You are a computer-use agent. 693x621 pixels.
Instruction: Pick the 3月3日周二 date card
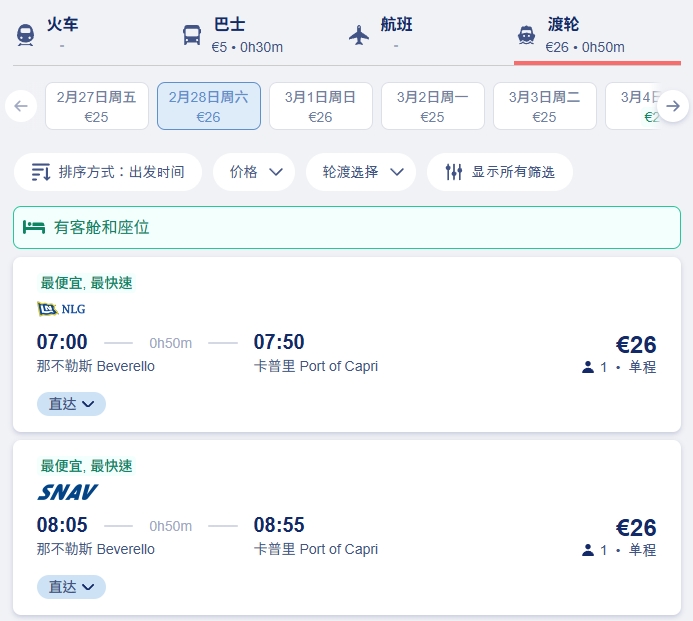click(544, 106)
